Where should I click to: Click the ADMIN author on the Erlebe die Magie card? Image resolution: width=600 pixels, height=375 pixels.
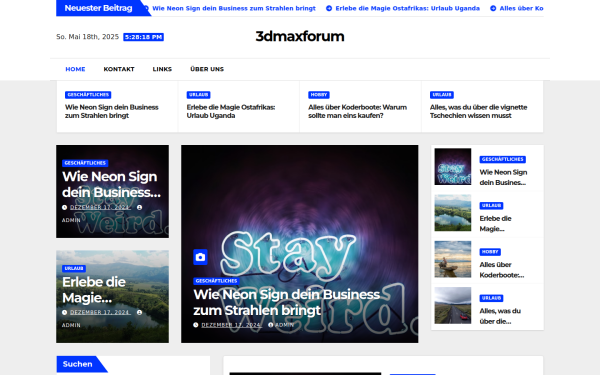71,325
